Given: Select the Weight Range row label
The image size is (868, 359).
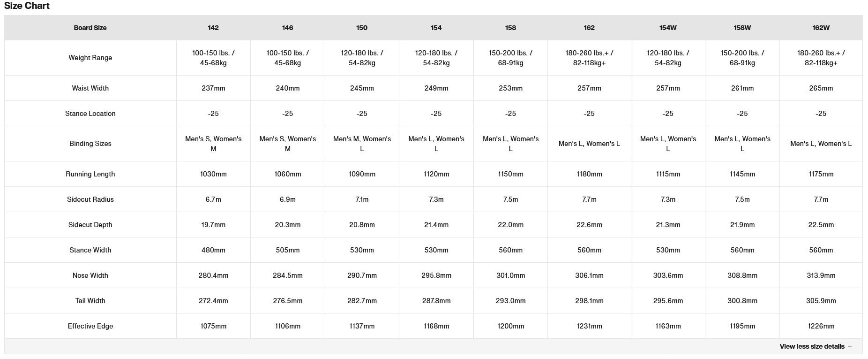Looking at the screenshot, I should coord(90,58).
